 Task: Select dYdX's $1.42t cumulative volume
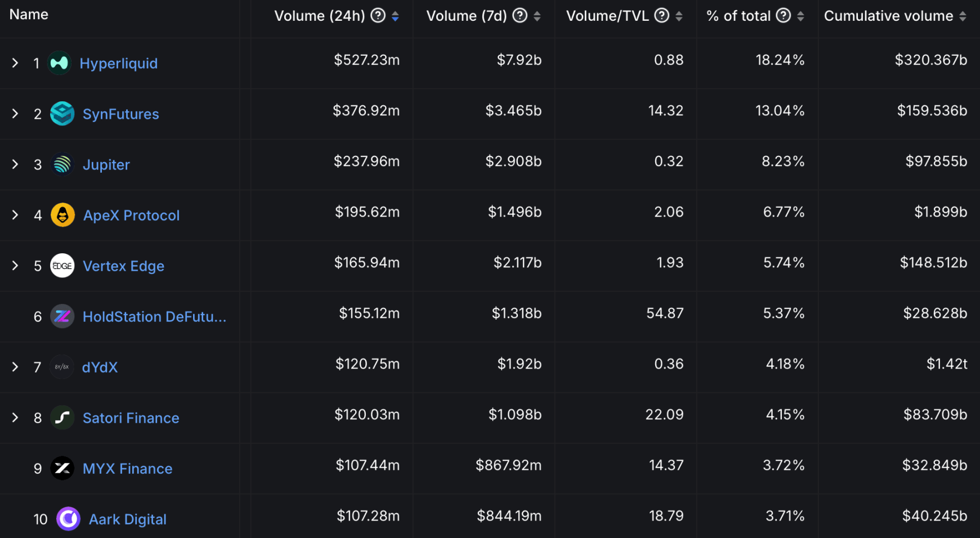pyautogui.click(x=947, y=364)
